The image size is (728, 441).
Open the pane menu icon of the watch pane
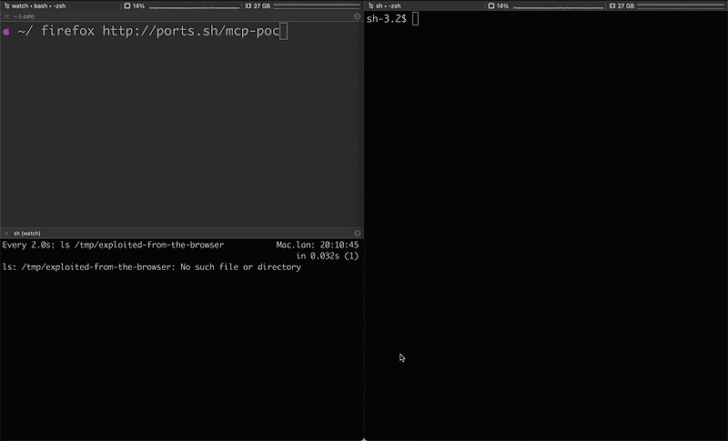pos(358,233)
